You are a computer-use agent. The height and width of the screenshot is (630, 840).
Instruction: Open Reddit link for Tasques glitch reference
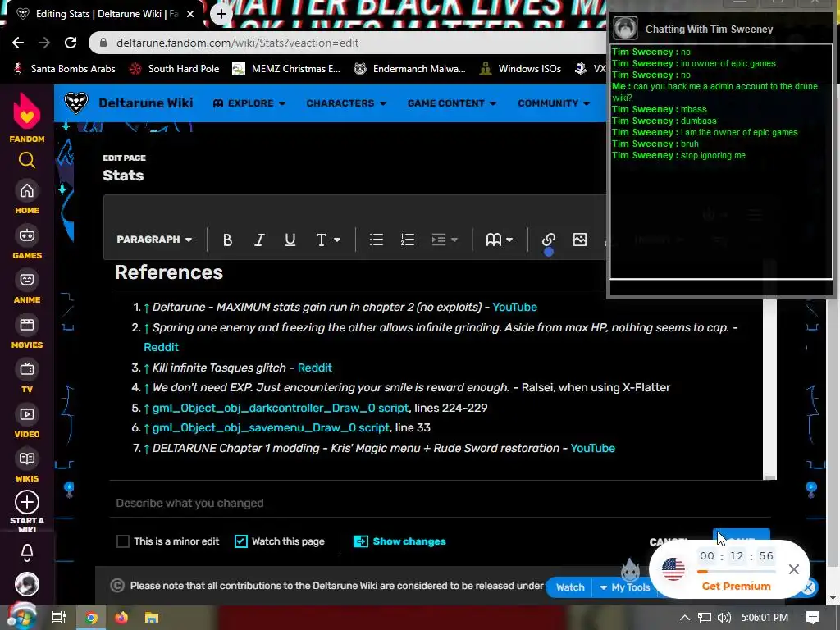(314, 367)
